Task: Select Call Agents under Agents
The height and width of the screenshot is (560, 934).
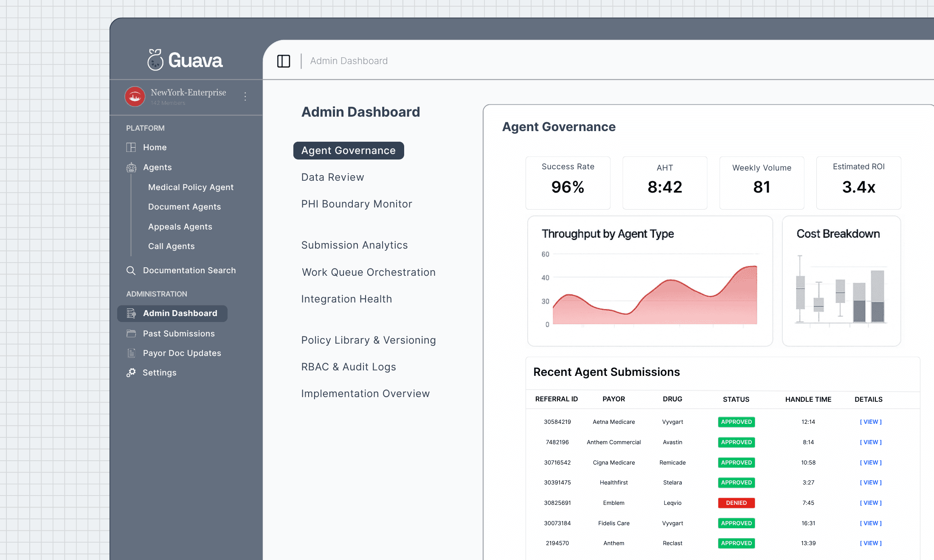Action: tap(171, 246)
